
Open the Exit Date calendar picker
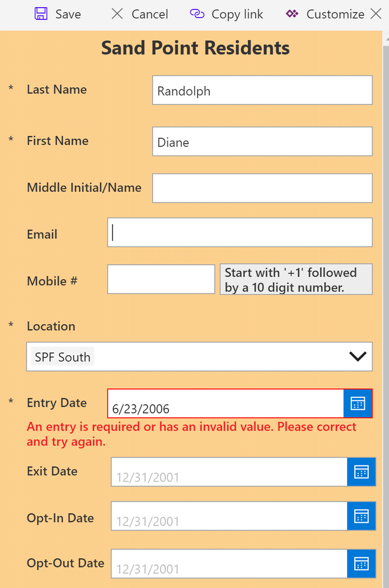(x=361, y=471)
